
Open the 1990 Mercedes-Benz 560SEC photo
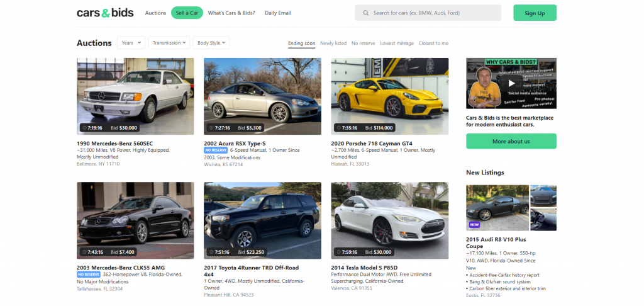pyautogui.click(x=135, y=96)
